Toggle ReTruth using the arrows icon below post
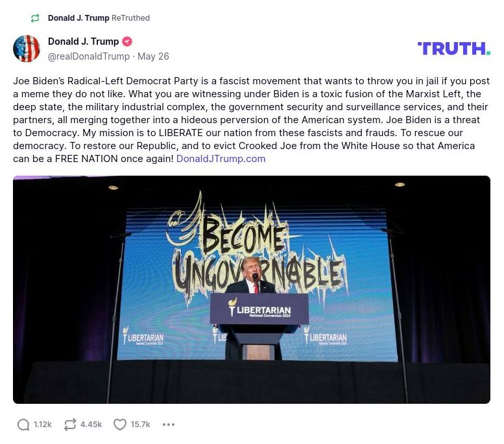 tap(70, 425)
